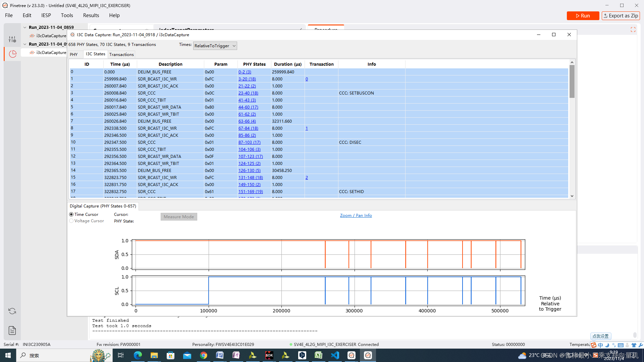This screenshot has height=362, width=644.
Task: Open the RelativeToTrigger times dropdown
Action: pos(215,46)
